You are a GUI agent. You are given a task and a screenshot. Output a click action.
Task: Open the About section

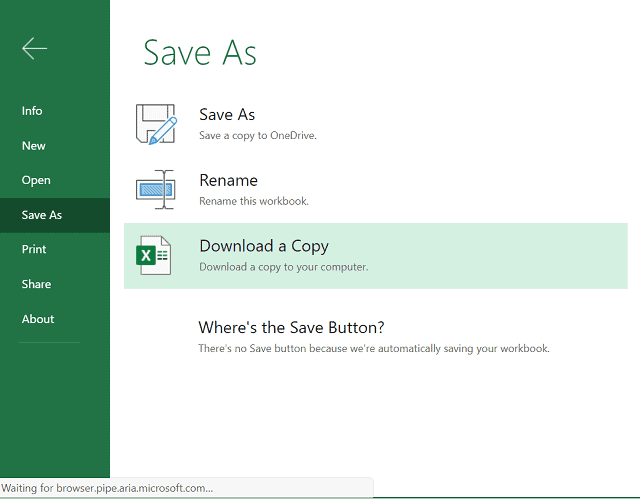point(38,319)
